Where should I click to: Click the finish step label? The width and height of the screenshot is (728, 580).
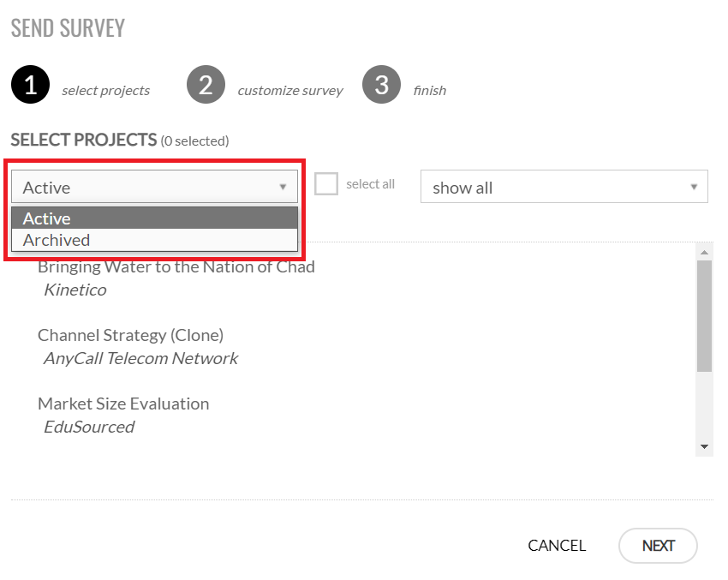430,90
